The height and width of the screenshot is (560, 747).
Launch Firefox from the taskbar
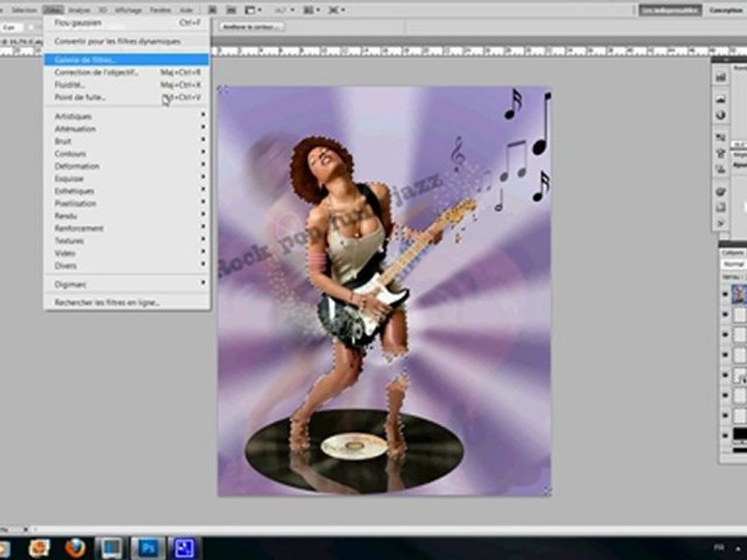(75, 548)
